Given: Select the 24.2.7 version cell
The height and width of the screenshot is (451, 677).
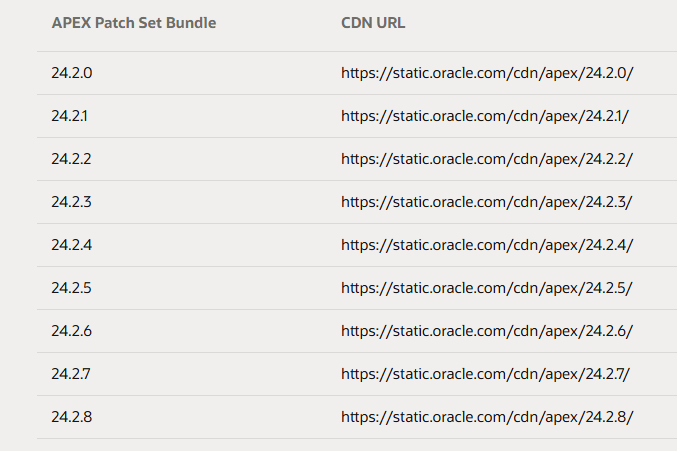Looking at the screenshot, I should [x=71, y=374].
